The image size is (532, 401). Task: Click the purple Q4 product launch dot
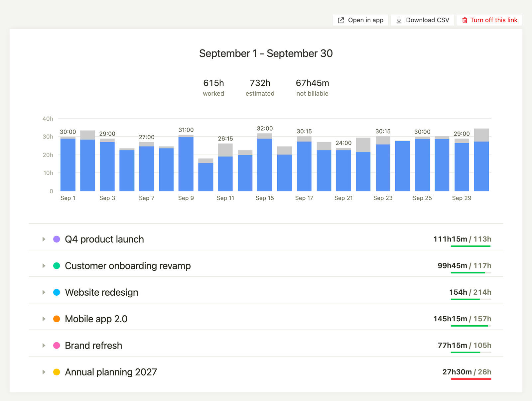coord(57,239)
